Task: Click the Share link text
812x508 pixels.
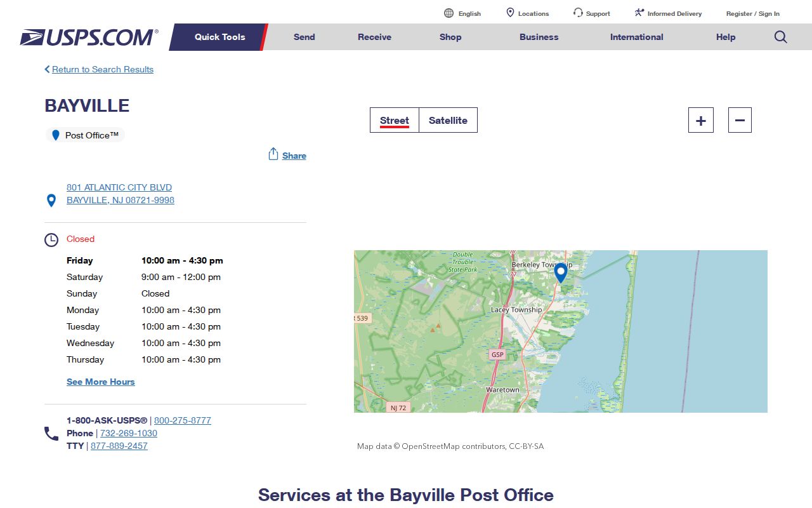Action: coord(294,156)
